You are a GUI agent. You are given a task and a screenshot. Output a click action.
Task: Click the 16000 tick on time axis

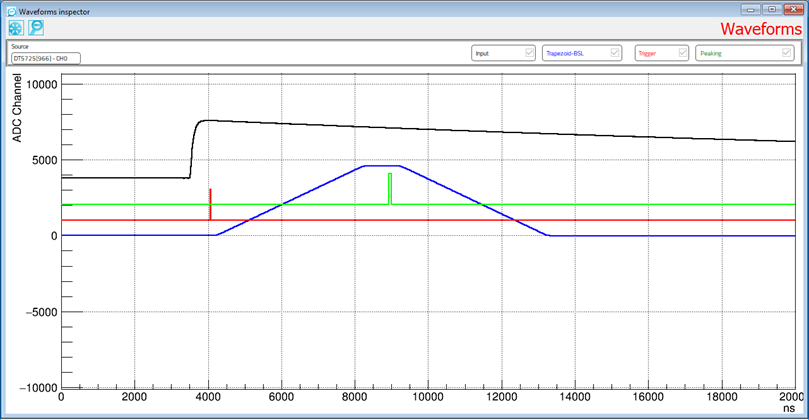(x=648, y=397)
